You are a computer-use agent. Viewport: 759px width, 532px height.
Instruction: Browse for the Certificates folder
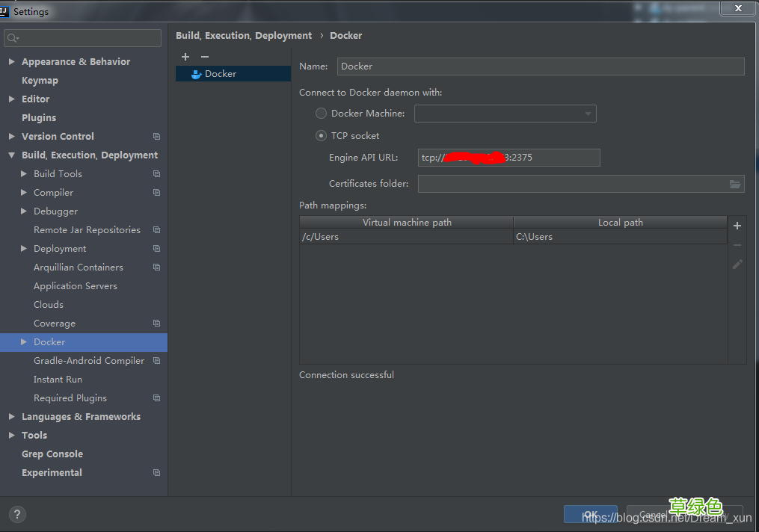coord(734,184)
